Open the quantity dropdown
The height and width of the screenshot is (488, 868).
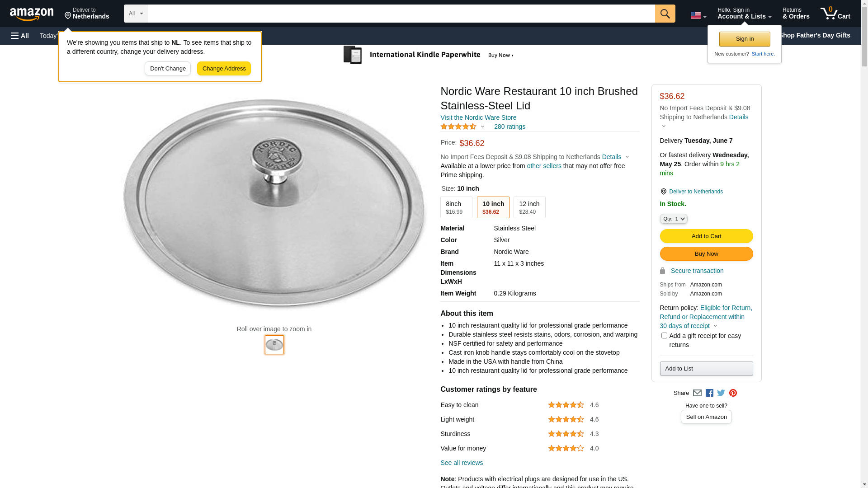coord(673,219)
